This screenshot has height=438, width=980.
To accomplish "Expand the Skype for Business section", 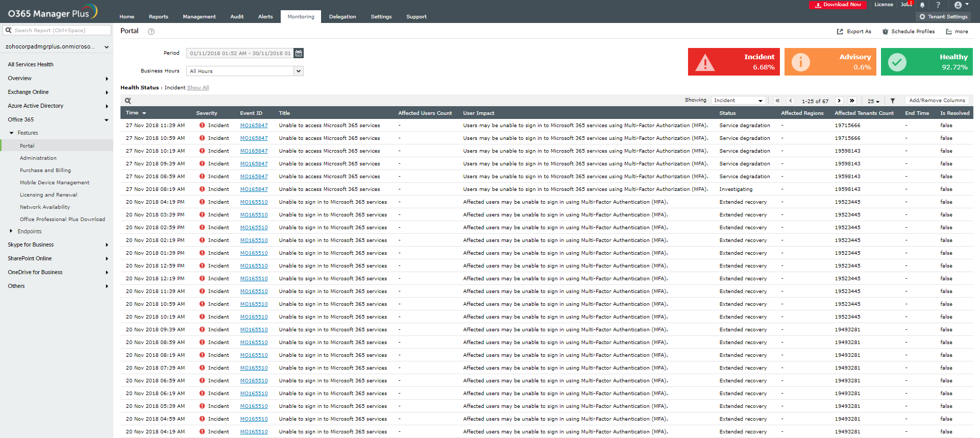I will (107, 245).
